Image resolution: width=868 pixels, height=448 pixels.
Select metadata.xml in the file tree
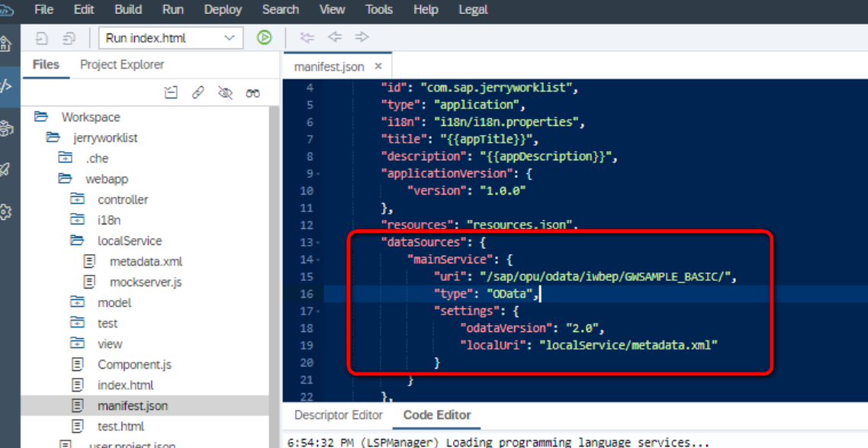146,261
